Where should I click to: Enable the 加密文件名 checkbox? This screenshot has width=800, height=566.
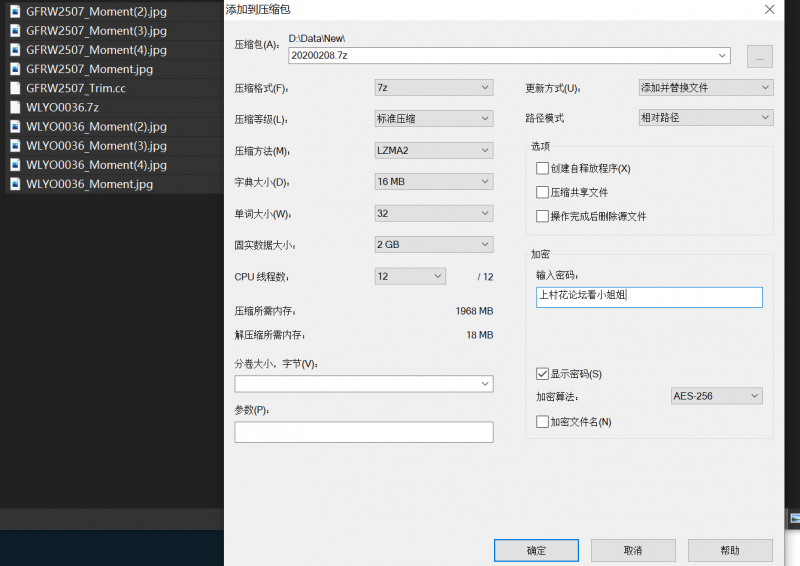(x=543, y=422)
